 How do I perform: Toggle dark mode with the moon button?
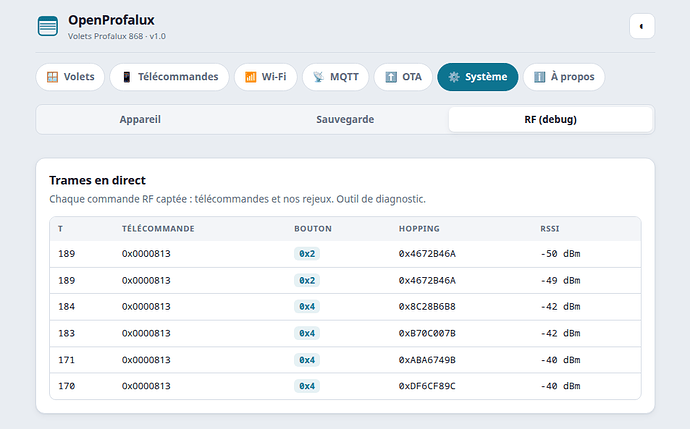tap(642, 26)
